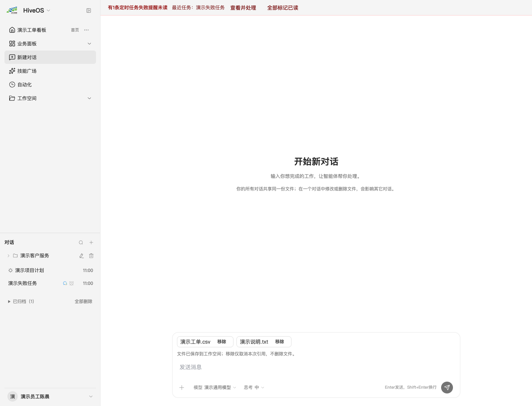Click the 演 user avatar
Viewport: 532px width, 406px height.
click(13, 396)
